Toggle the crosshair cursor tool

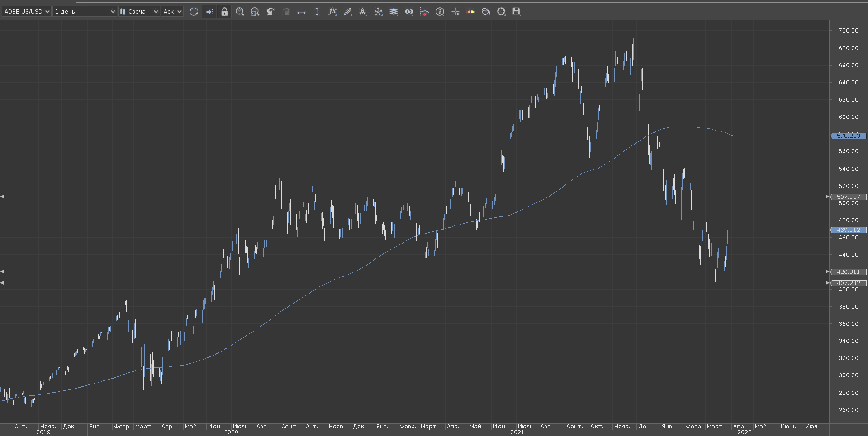[x=455, y=12]
